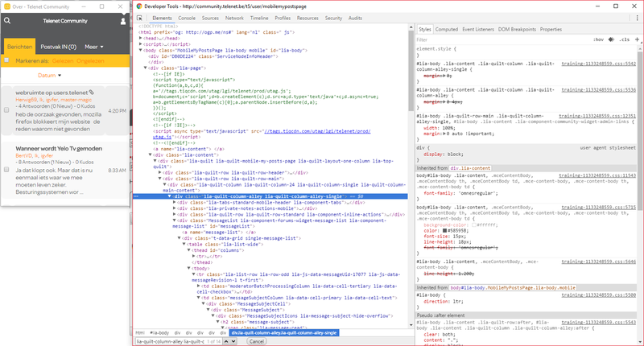Open the Datum sort dropdown
644x346 pixels.
click(50, 76)
